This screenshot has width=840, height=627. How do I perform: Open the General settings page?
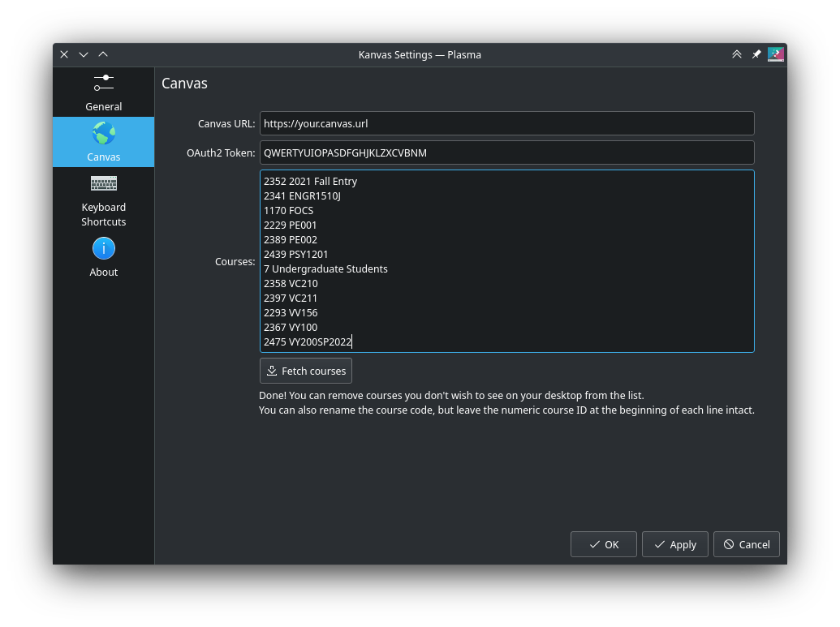point(103,92)
